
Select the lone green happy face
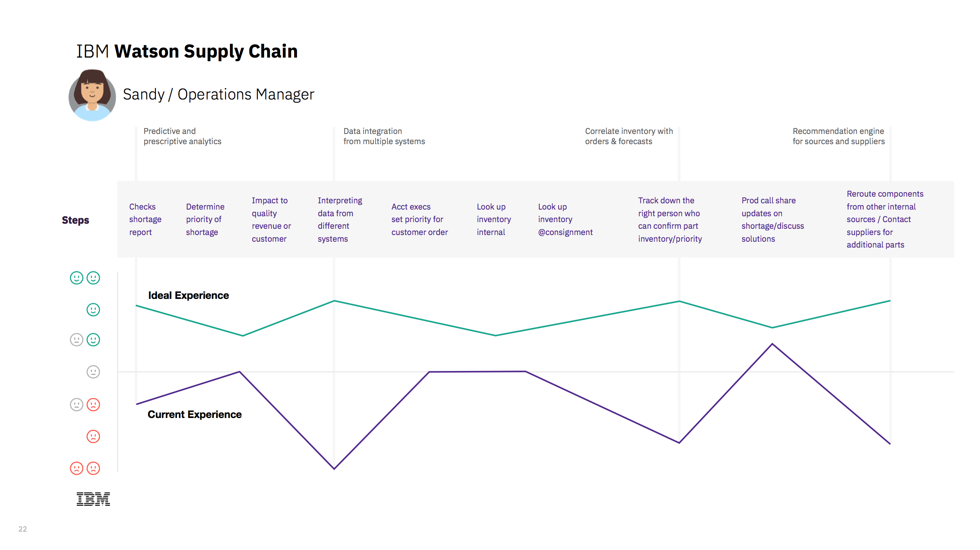pos(93,310)
